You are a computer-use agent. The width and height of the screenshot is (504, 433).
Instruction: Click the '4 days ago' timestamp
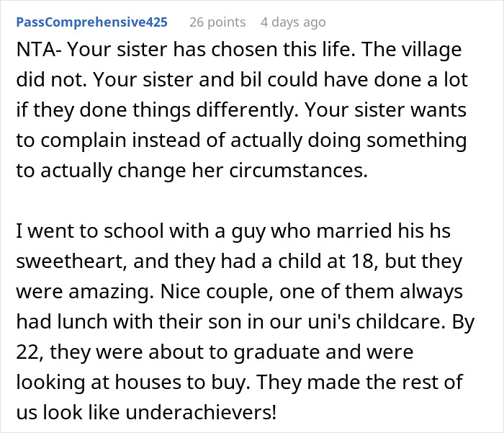coord(293,22)
